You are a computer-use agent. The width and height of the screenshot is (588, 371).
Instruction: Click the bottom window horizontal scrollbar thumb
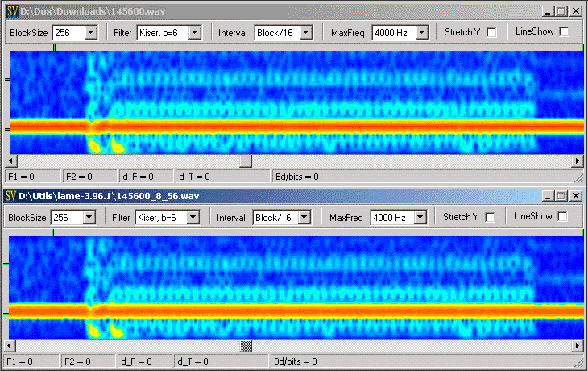(246, 345)
